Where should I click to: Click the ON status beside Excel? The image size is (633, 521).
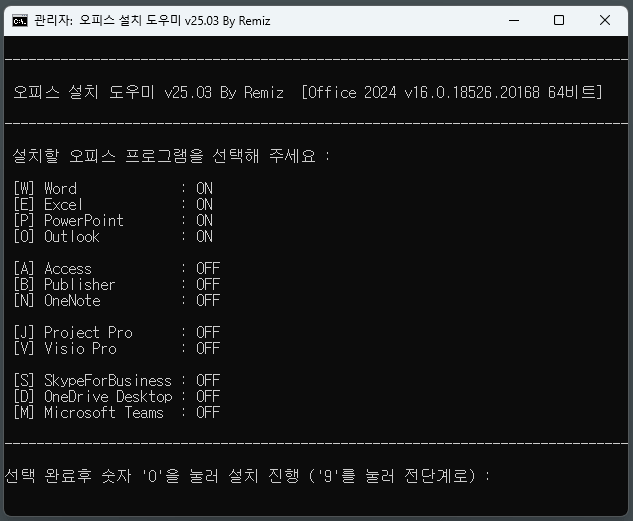pos(204,205)
